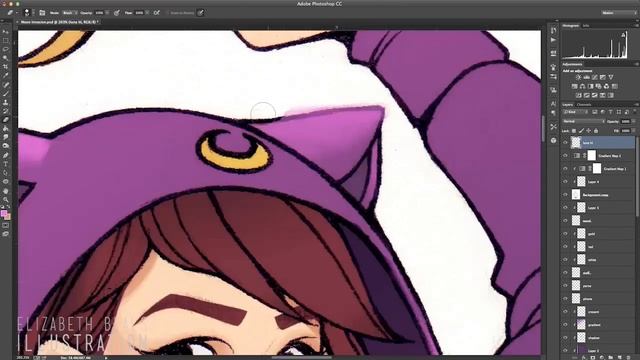Click the lock all padlock icon
The image size is (640, 360).
[x=596, y=131]
